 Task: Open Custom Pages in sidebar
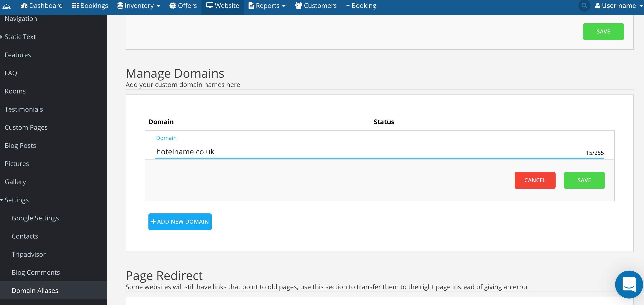click(26, 127)
